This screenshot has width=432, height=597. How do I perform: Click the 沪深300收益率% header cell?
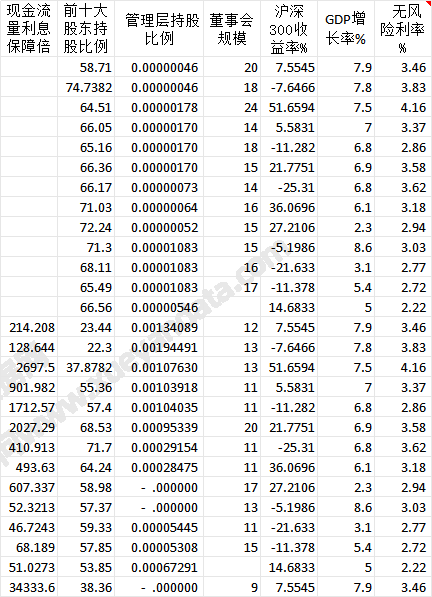tap(289, 29)
